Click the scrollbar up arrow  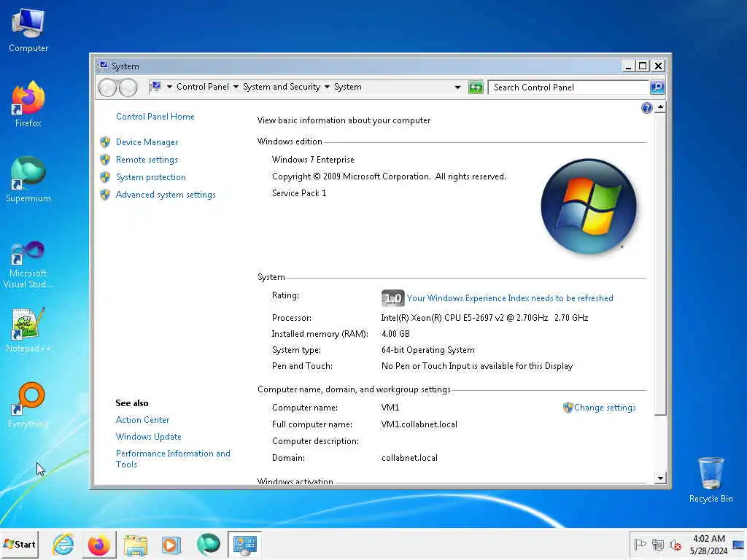pos(660,107)
